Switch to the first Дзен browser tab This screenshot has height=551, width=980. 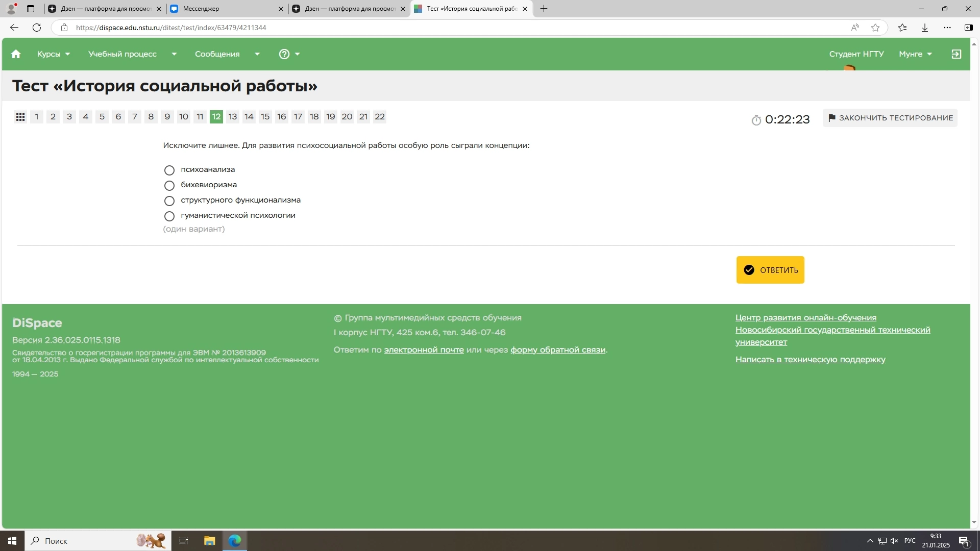pos(104,9)
